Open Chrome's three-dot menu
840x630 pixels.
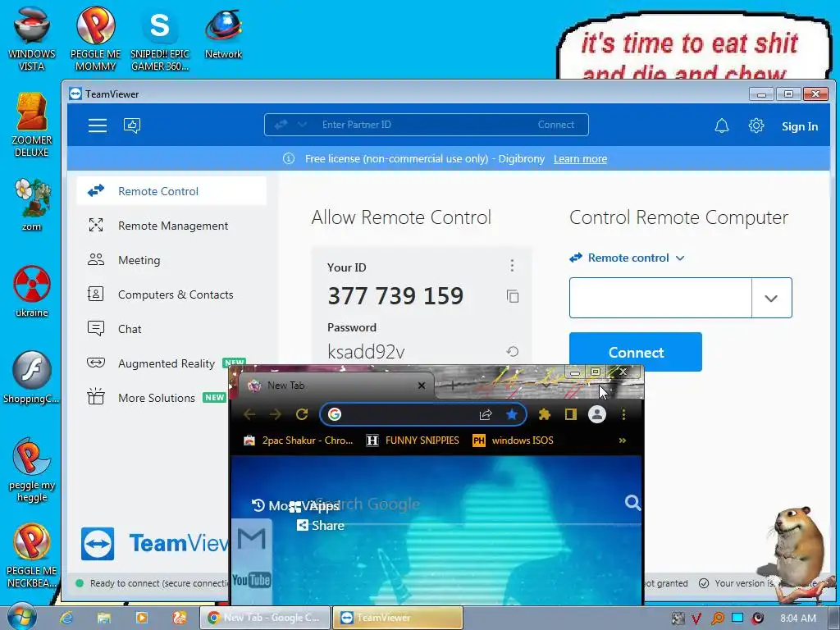(623, 414)
